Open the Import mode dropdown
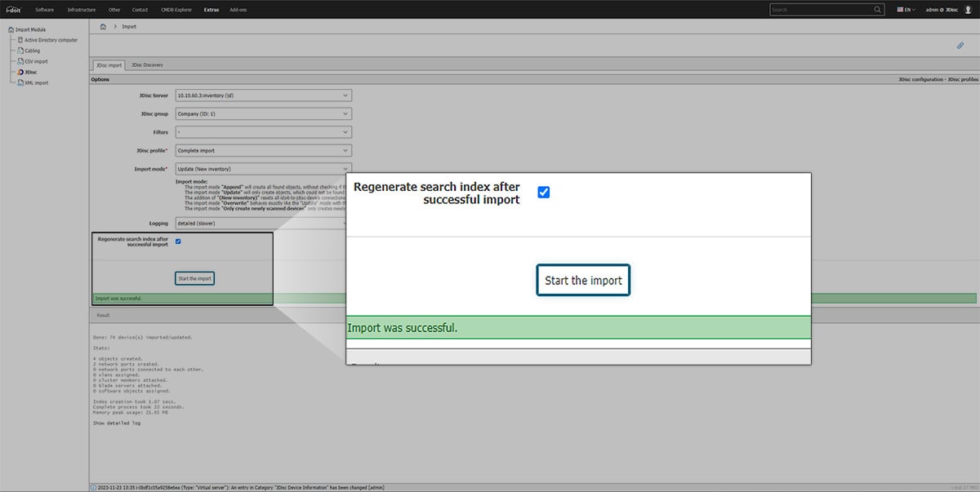Image resolution: width=980 pixels, height=492 pixels. pyautogui.click(x=263, y=169)
